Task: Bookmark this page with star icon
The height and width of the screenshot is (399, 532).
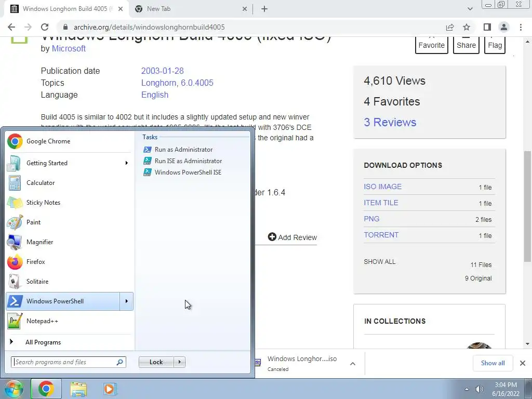Action: [x=467, y=27]
